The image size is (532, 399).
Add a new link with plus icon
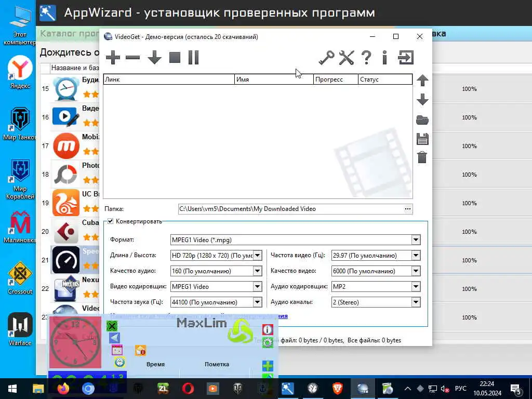click(x=113, y=57)
